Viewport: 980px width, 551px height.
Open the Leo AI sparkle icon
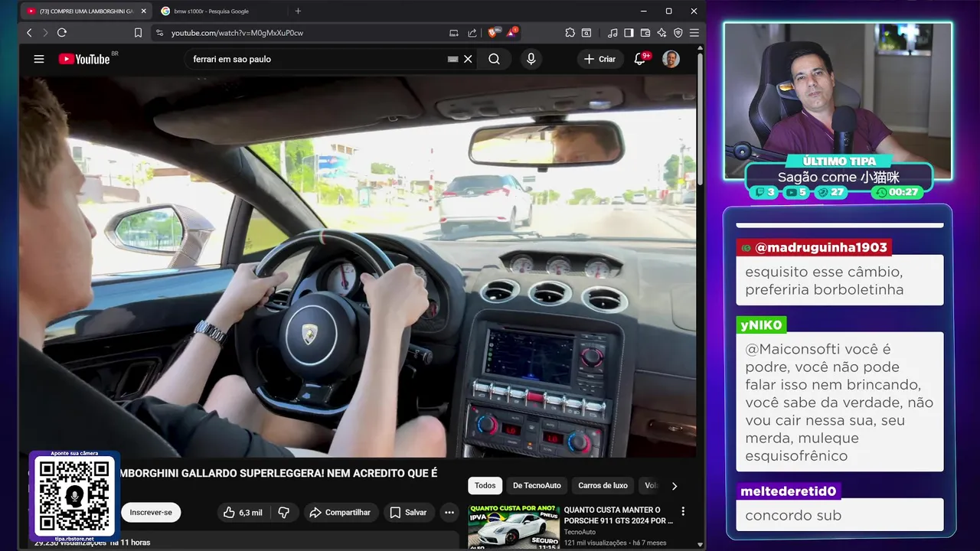(661, 33)
